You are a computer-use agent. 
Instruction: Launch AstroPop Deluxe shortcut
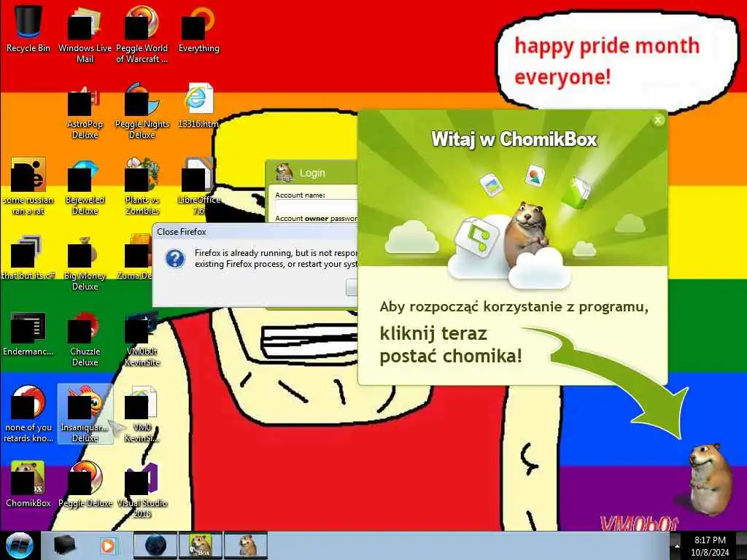(85, 111)
